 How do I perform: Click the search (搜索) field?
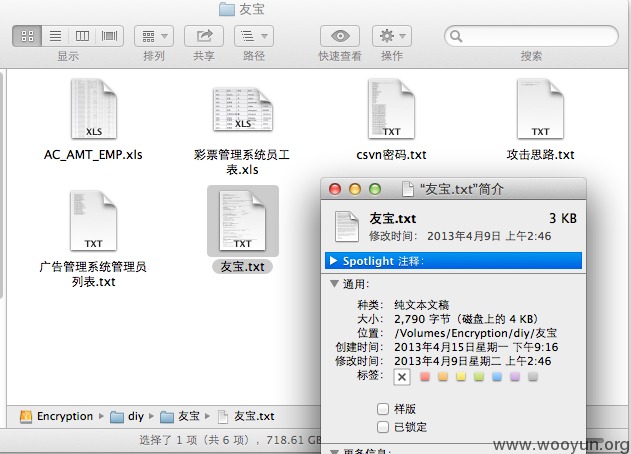(x=531, y=36)
